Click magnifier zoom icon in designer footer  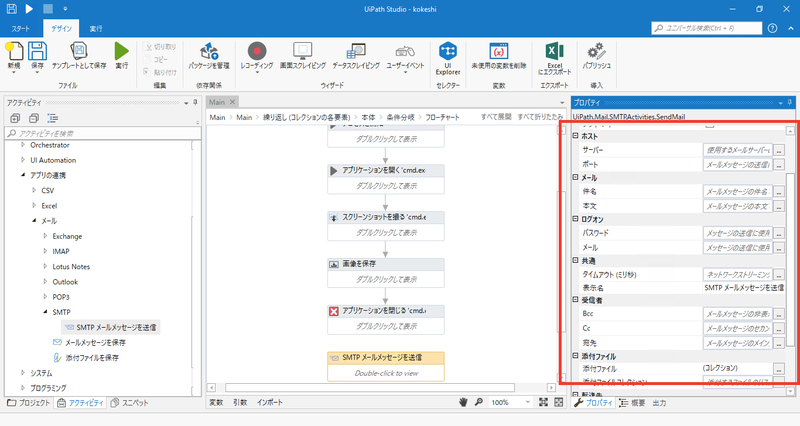pyautogui.click(x=479, y=403)
